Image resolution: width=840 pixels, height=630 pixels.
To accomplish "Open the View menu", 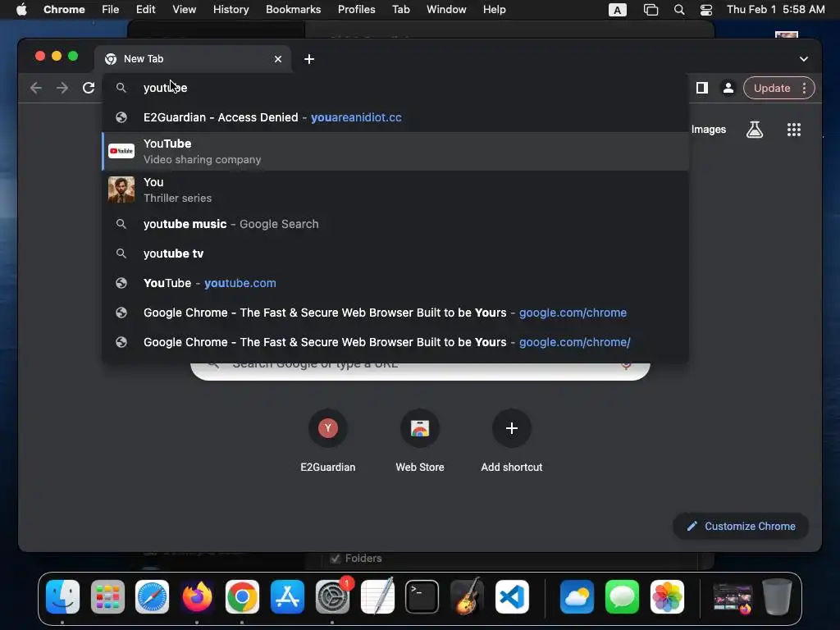I will pos(184,9).
